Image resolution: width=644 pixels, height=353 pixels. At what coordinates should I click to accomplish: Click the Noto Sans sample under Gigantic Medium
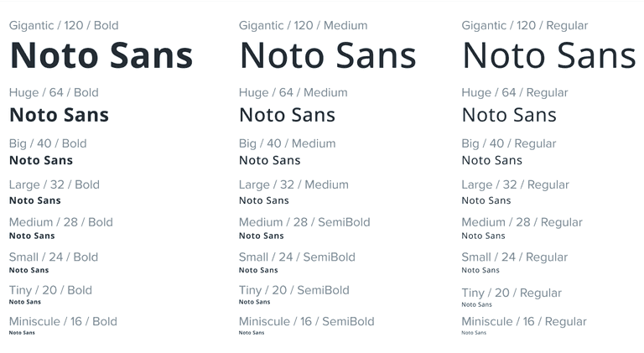coord(328,56)
